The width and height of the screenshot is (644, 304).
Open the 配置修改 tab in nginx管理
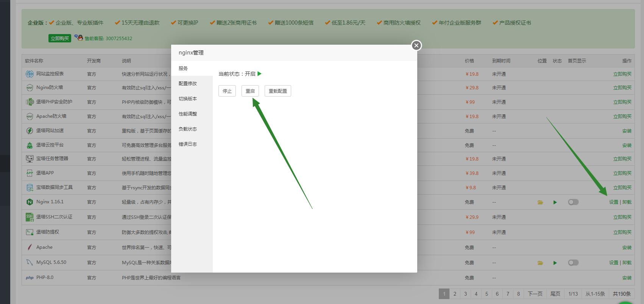(188, 84)
